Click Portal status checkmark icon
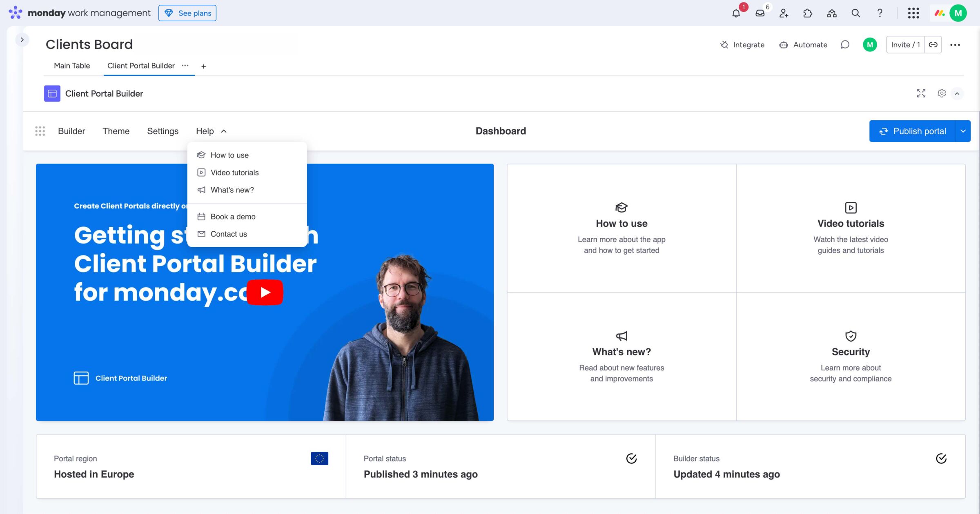The width and height of the screenshot is (980, 514). [x=631, y=459]
